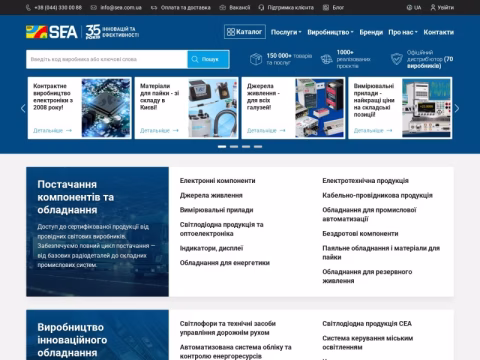Click the customer support headset icon
This screenshot has height=360, width=480.
(261, 7)
